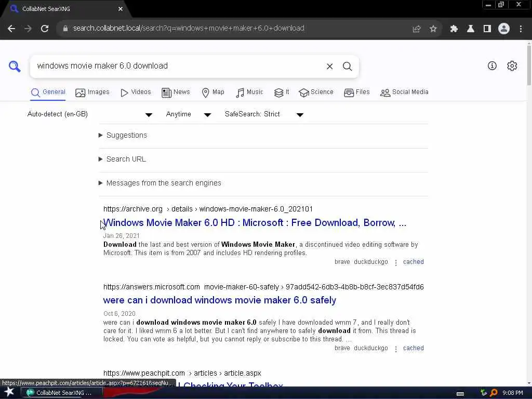Click the 'Jan 26, 2021' result date
This screenshot has width=532, height=399.
click(x=121, y=236)
